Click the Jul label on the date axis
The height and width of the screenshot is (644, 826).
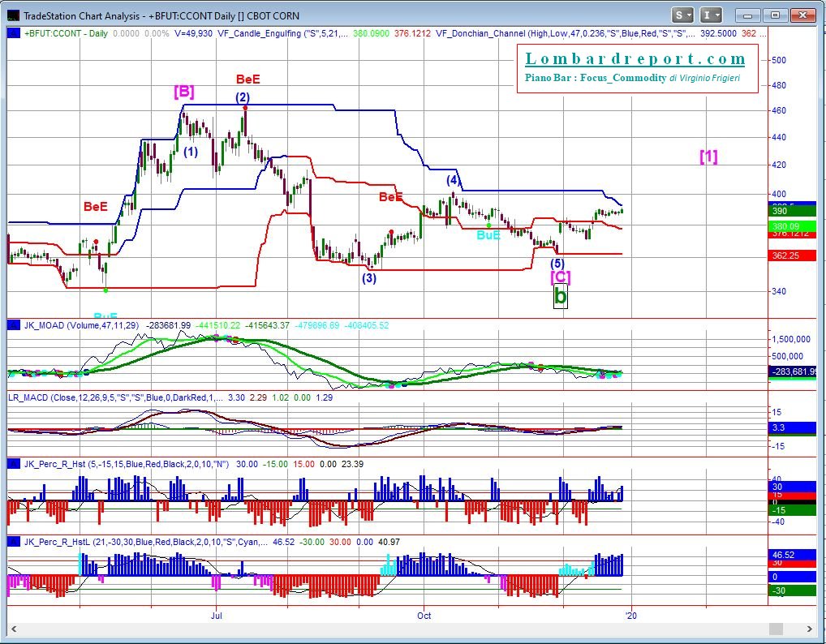point(216,616)
